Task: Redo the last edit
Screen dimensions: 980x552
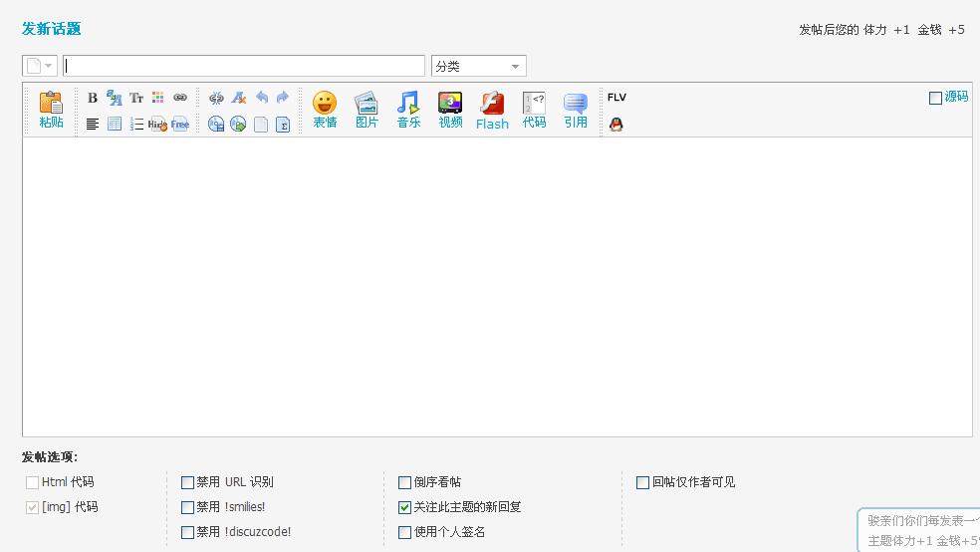Action: coord(283,97)
